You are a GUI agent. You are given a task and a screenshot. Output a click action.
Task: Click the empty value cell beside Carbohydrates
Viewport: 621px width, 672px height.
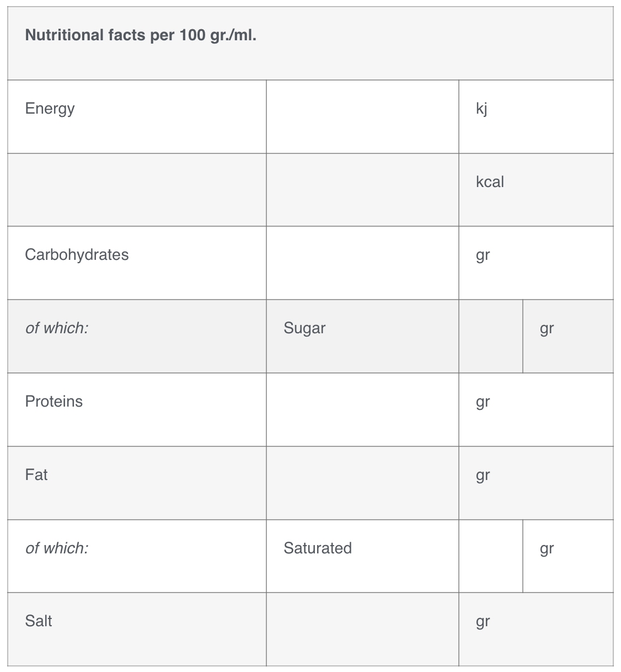362,263
